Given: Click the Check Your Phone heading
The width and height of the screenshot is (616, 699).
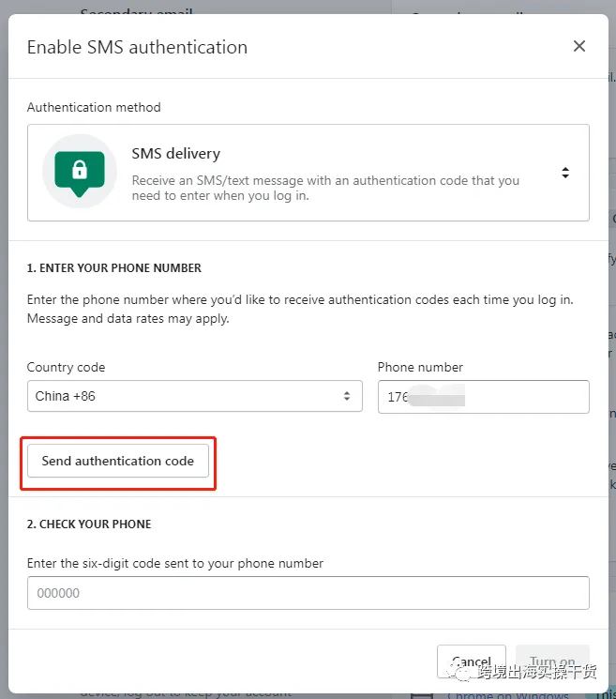Looking at the screenshot, I should coord(89,524).
